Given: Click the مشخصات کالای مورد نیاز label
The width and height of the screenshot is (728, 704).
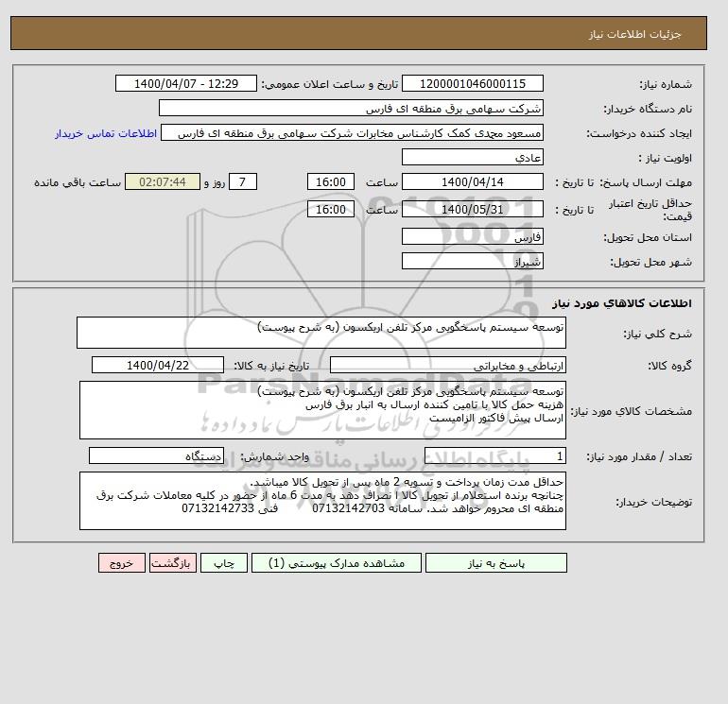Looking at the screenshot, I should (x=631, y=411).
